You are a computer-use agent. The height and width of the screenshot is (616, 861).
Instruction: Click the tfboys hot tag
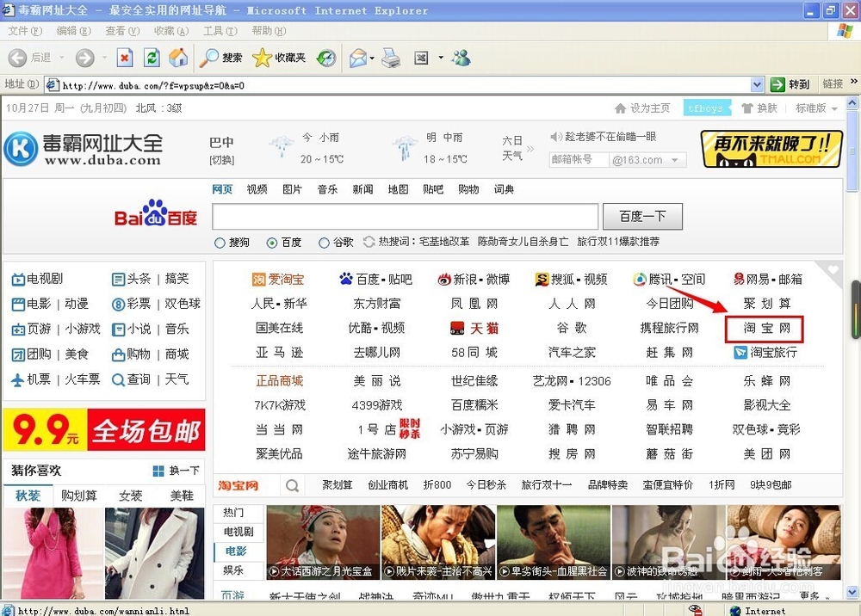click(x=706, y=108)
